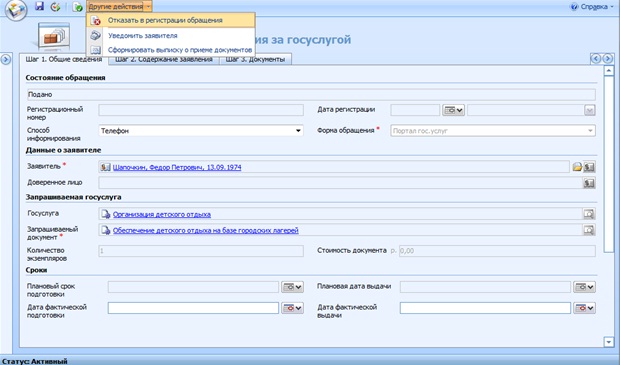Viewport: 620px width, 365px height.
Task: Click the scrollbar down arrow
Action: pos(609,342)
